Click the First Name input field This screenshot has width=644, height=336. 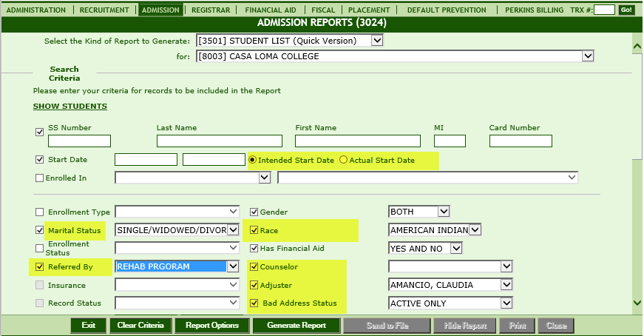[x=358, y=141]
